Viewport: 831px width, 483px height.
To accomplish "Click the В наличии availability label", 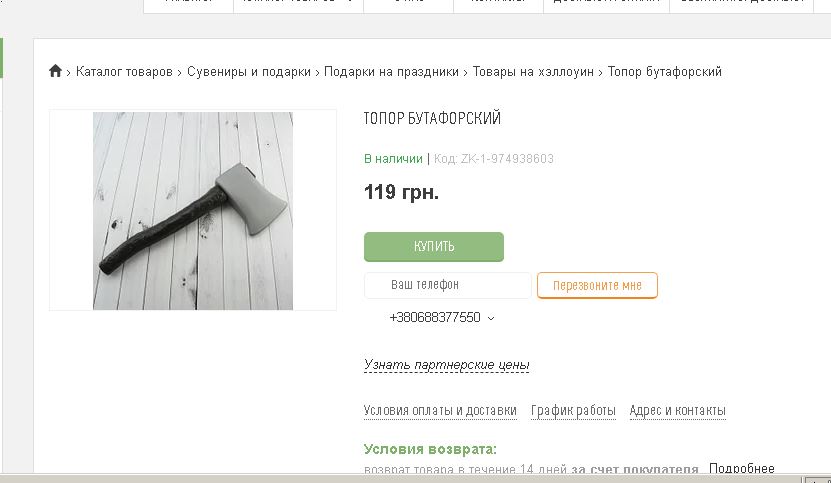I will pos(393,159).
